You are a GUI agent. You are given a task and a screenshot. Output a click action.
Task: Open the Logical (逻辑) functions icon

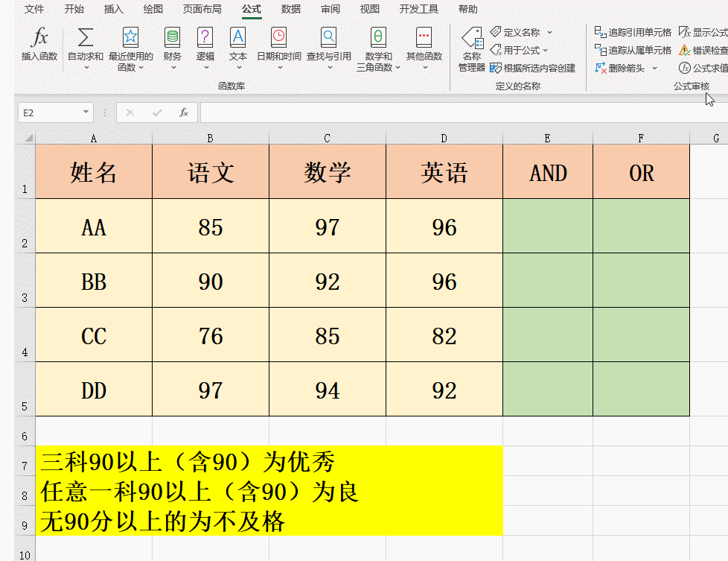[205, 37]
